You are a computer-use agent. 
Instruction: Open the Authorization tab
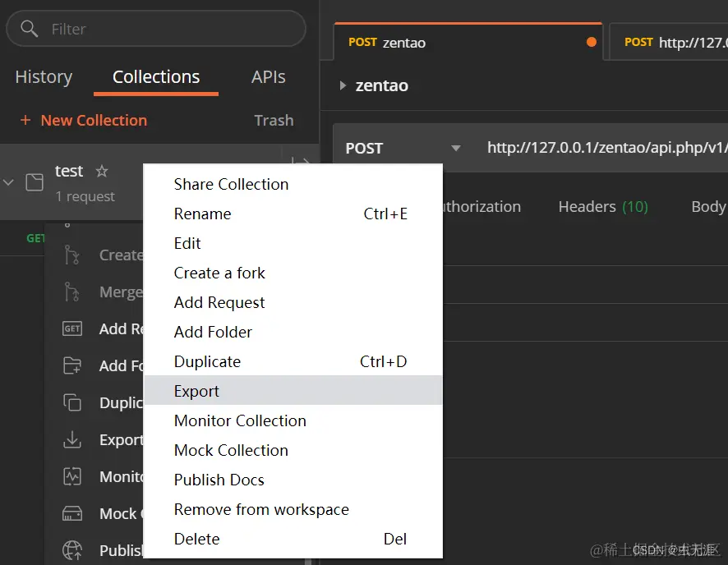pos(482,206)
